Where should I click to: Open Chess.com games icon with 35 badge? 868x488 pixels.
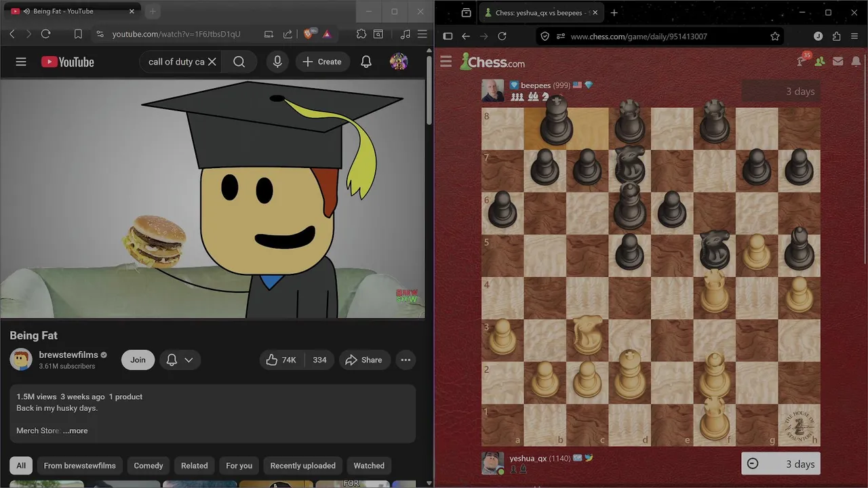click(802, 61)
